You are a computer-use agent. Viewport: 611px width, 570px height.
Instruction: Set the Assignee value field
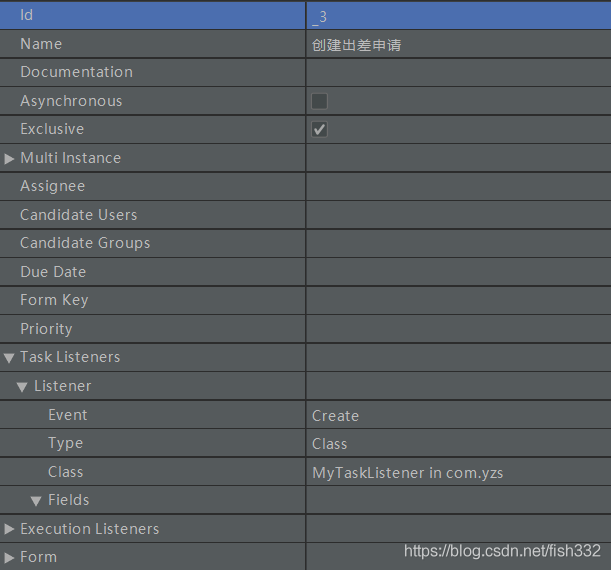[458, 186]
